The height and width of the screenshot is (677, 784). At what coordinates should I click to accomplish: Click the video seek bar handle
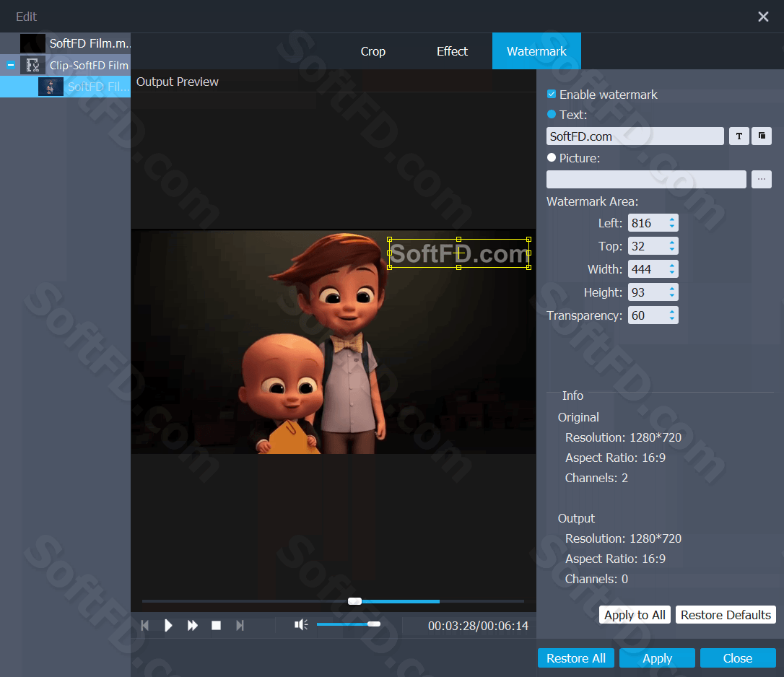(x=354, y=601)
